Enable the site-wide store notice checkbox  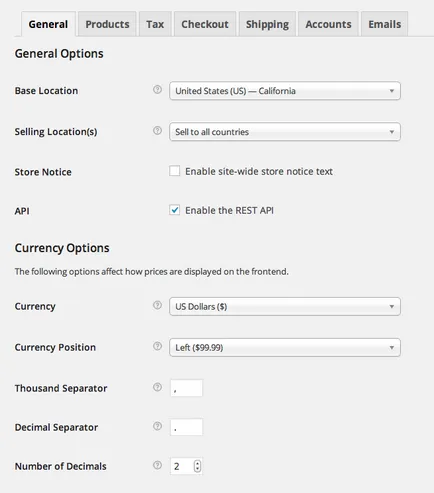pyautogui.click(x=175, y=171)
